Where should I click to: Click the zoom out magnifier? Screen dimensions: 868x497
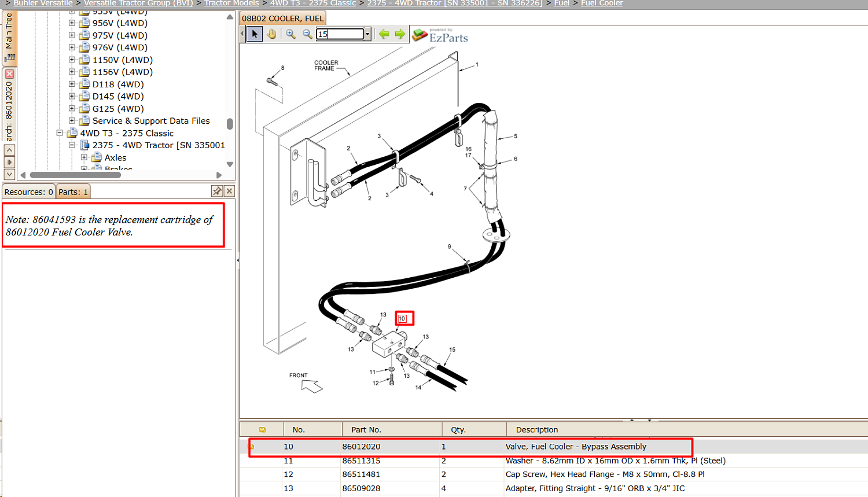307,34
